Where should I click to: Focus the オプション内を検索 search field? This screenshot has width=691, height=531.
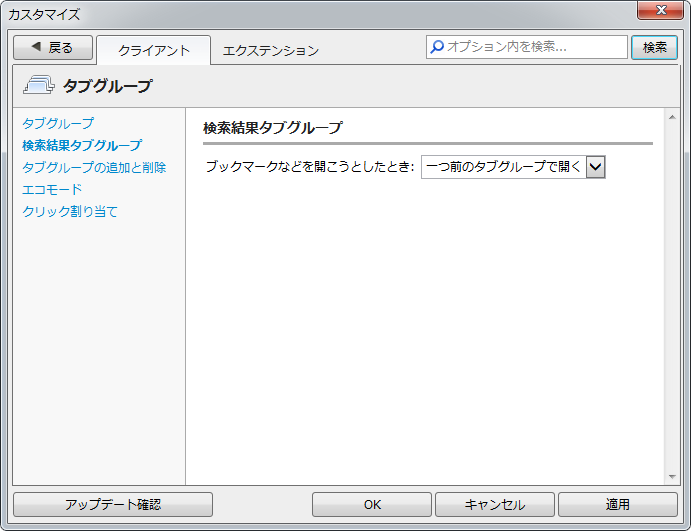(x=527, y=47)
